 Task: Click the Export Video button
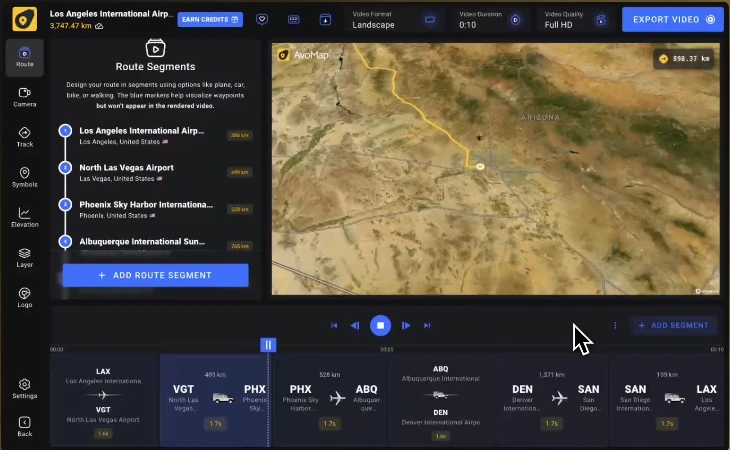[672, 19]
